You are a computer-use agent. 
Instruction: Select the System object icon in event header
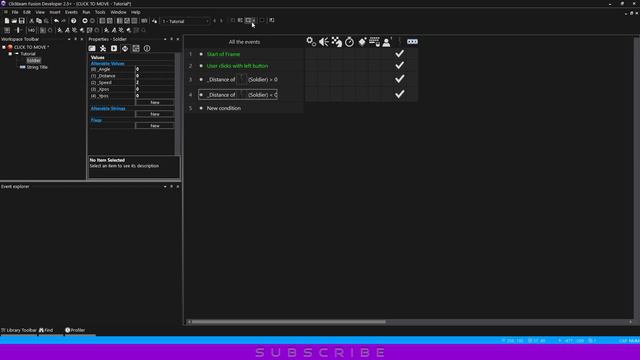point(311,42)
